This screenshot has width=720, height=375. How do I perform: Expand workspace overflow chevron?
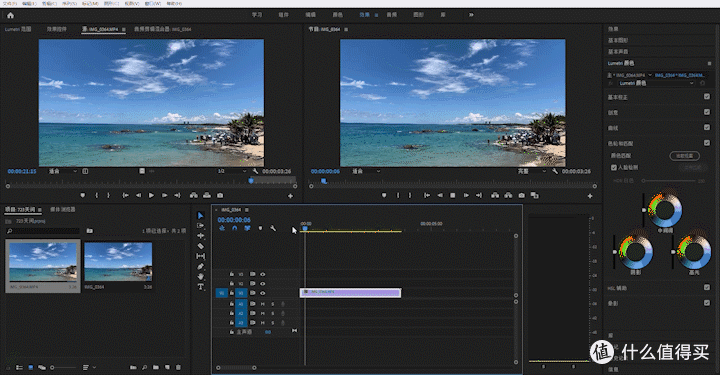click(471, 15)
